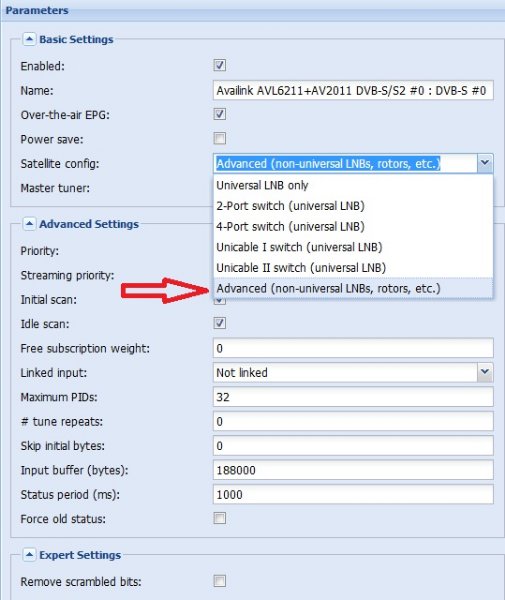Click the Input buffer (bytes) field
Viewport: 505px width, 600px height.
(353, 470)
